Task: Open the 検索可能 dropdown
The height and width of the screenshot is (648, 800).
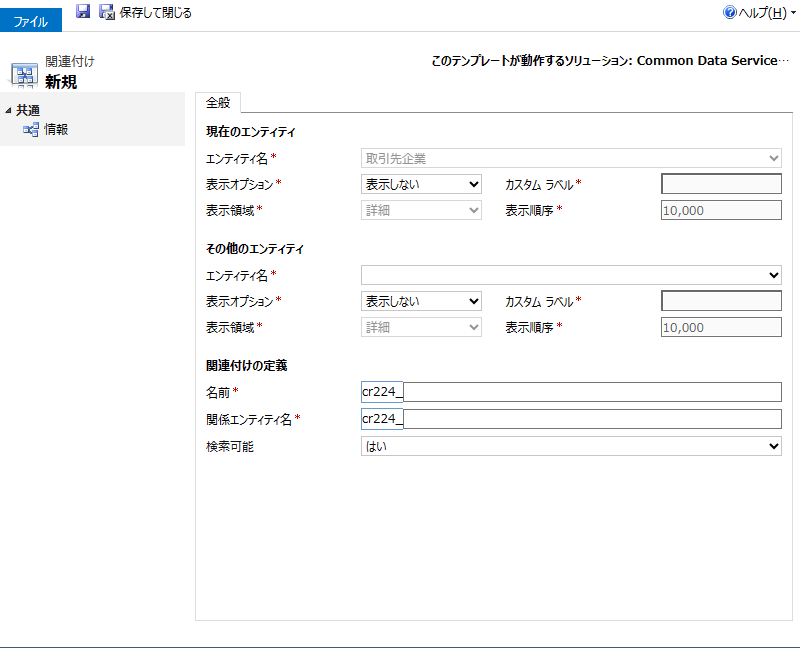Action: click(571, 446)
